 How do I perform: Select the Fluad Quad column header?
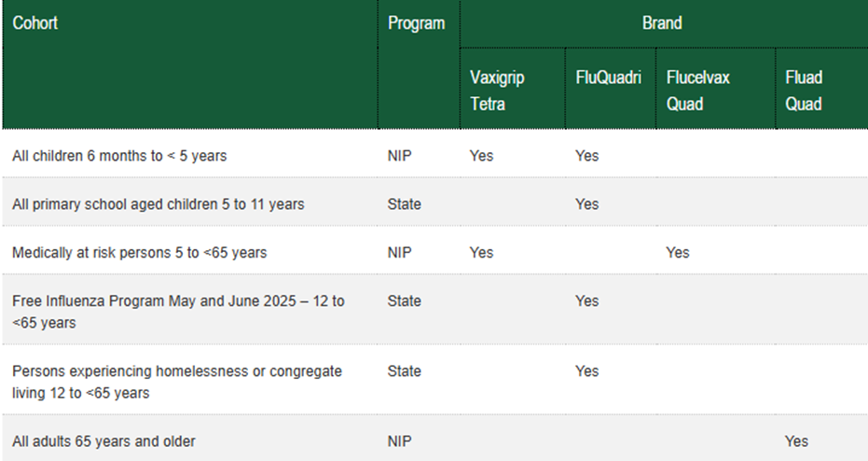coord(804,91)
